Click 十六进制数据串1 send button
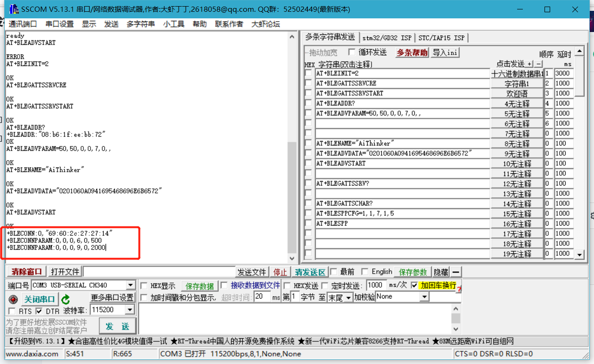The width and height of the screenshot is (594, 364). [x=517, y=74]
